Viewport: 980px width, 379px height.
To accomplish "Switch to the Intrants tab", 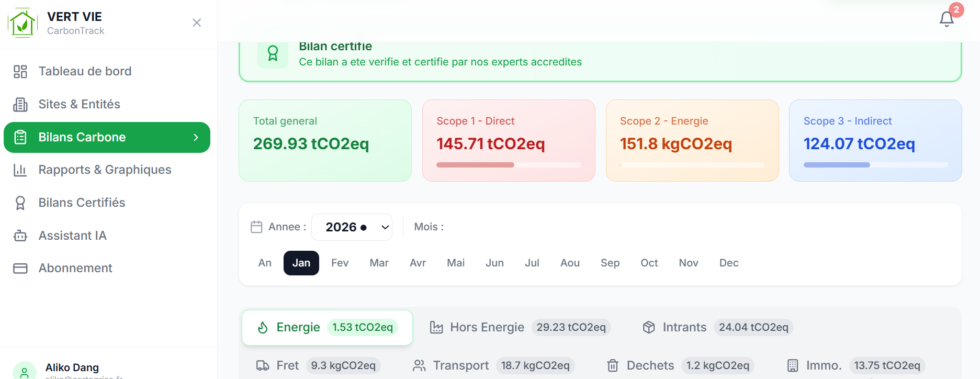I will [x=717, y=328].
